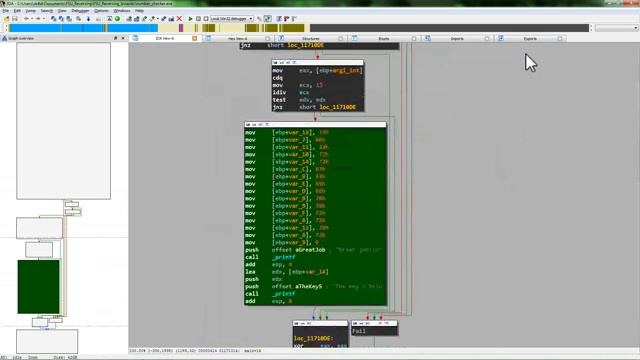Jump forward with the right arrow icon
This screenshot has height=360, width=640.
38,19
